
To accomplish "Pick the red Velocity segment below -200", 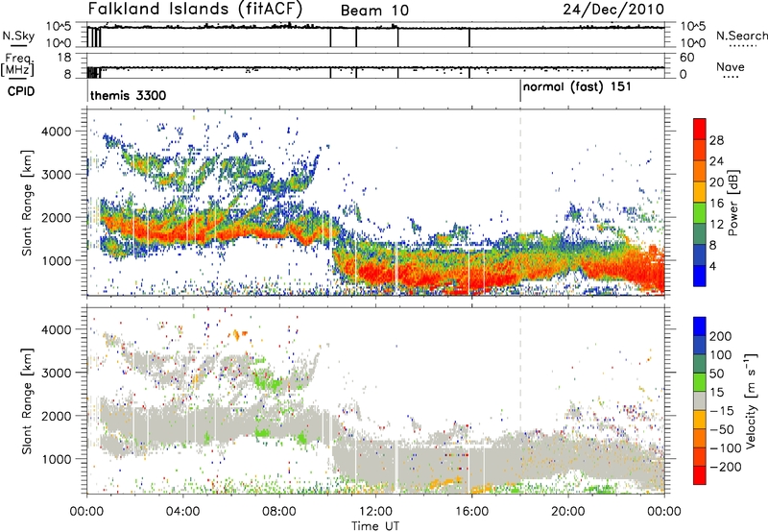I will (700, 475).
